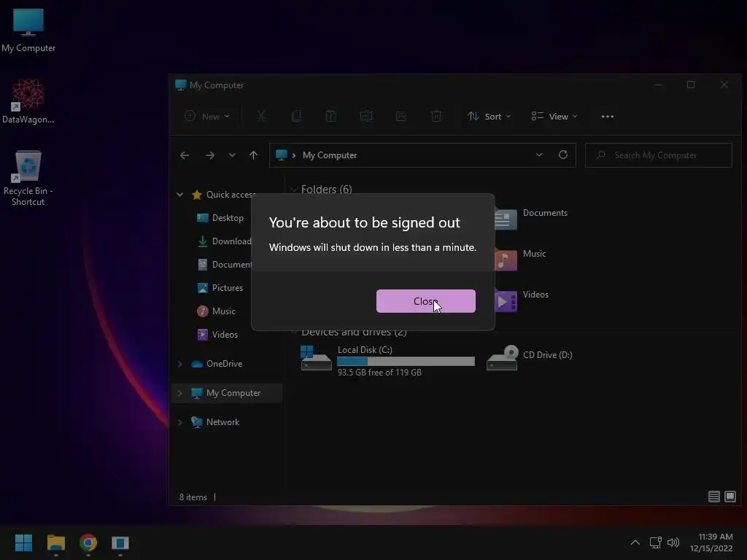
Task: Expand the OneDrive tree node
Action: [179, 364]
